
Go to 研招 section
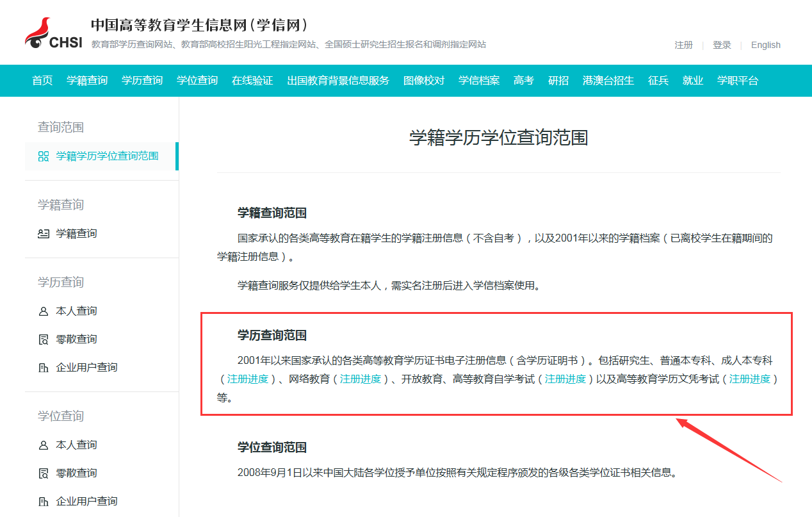pos(558,81)
